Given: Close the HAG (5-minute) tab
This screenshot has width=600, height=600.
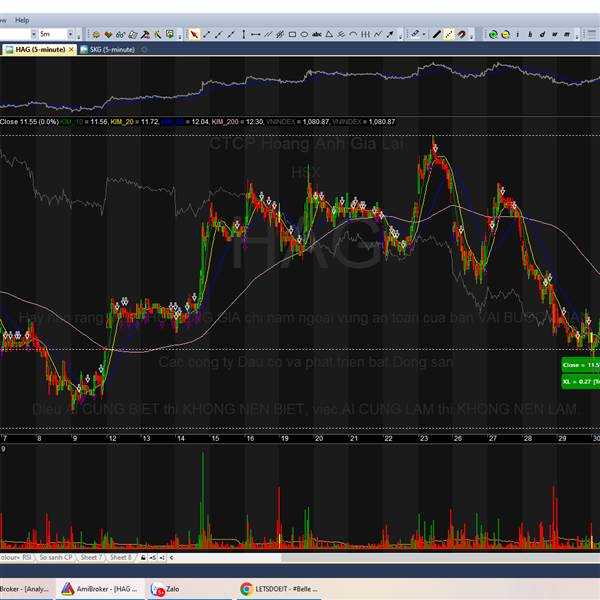Looking at the screenshot, I should pyautogui.click(x=70, y=48).
